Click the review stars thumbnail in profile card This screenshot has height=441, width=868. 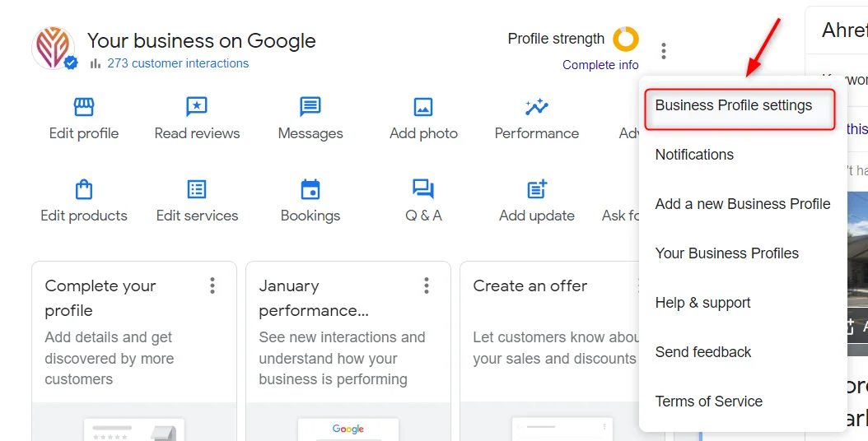click(x=110, y=437)
